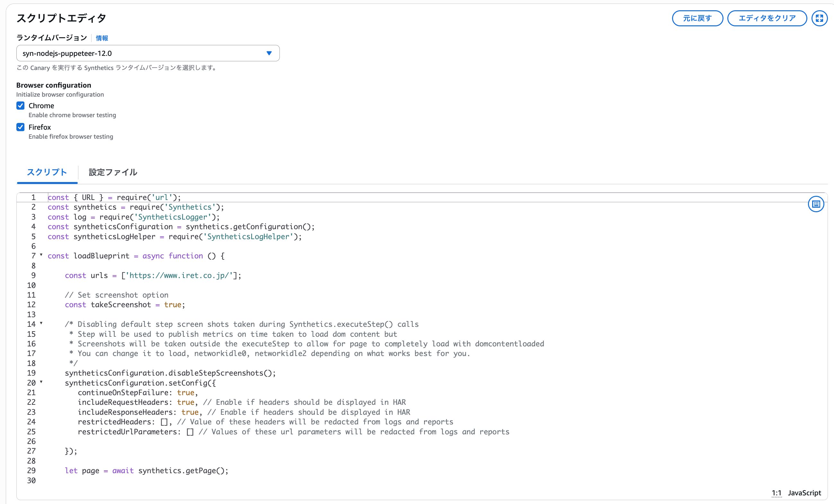
Task: Click the runtime dropdown arrow
Action: click(x=269, y=53)
